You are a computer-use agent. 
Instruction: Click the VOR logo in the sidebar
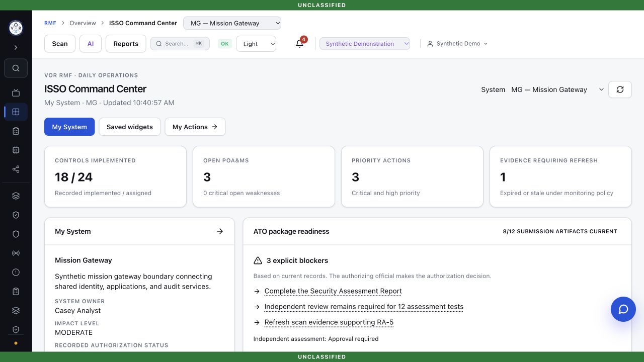click(x=16, y=28)
